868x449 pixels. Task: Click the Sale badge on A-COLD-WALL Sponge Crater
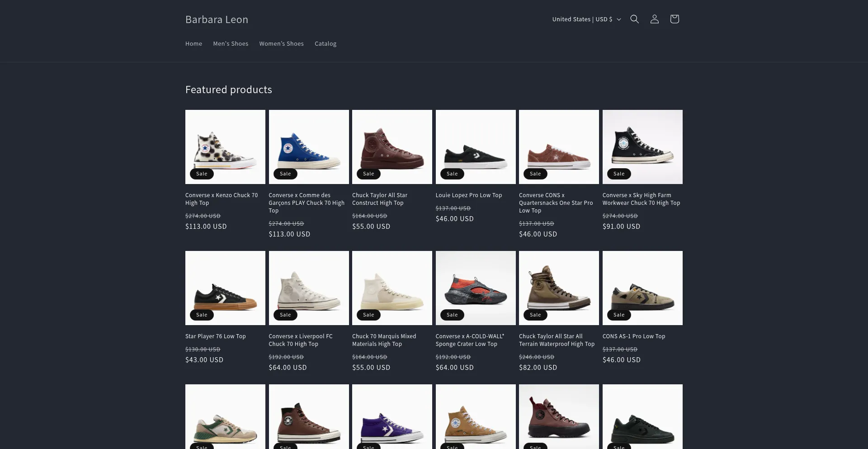point(452,315)
